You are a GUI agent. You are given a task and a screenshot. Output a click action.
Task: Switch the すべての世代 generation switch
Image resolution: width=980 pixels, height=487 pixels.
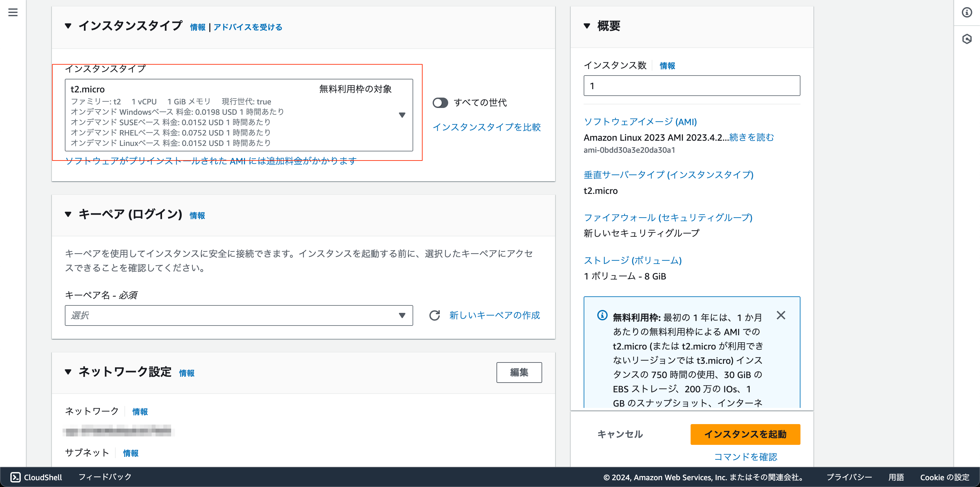click(x=440, y=102)
